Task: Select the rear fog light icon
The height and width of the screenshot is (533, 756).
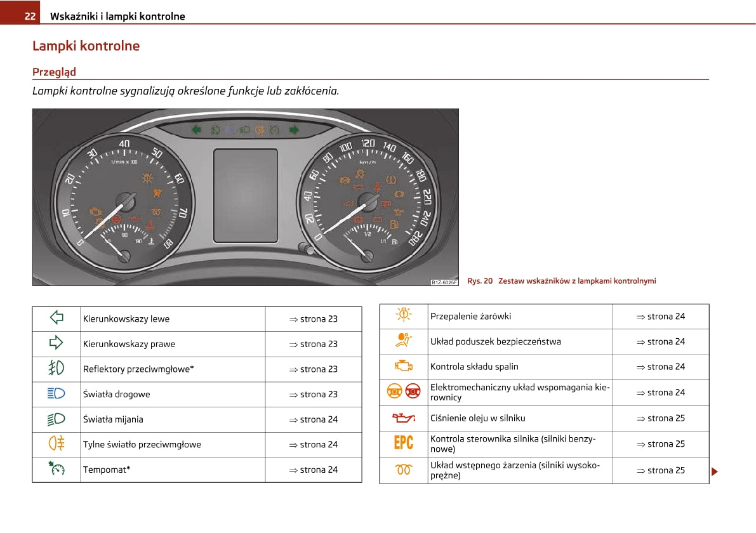Action: (56, 444)
